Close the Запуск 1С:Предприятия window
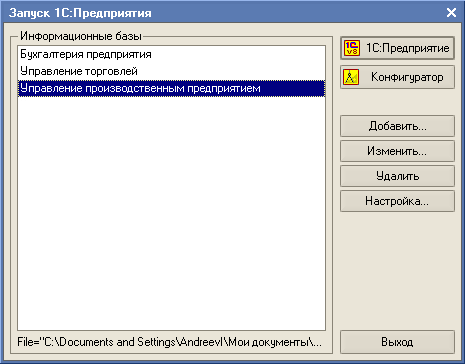Screen dimensions: 465x364 click(451, 13)
